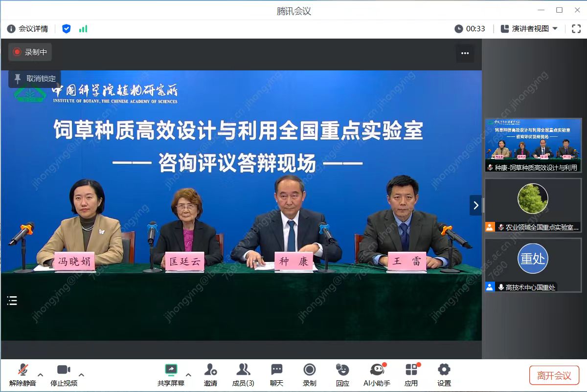Toggle the 录制 record button in toolbar

coord(309,374)
